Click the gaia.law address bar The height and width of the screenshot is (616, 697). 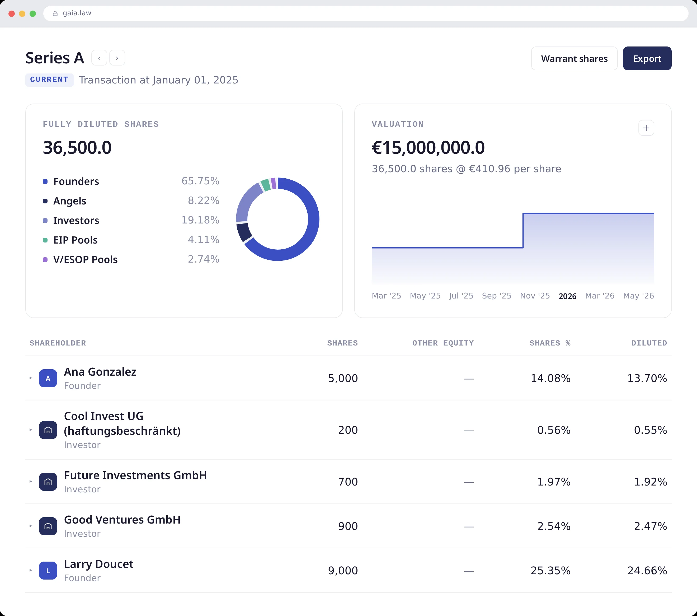point(366,13)
